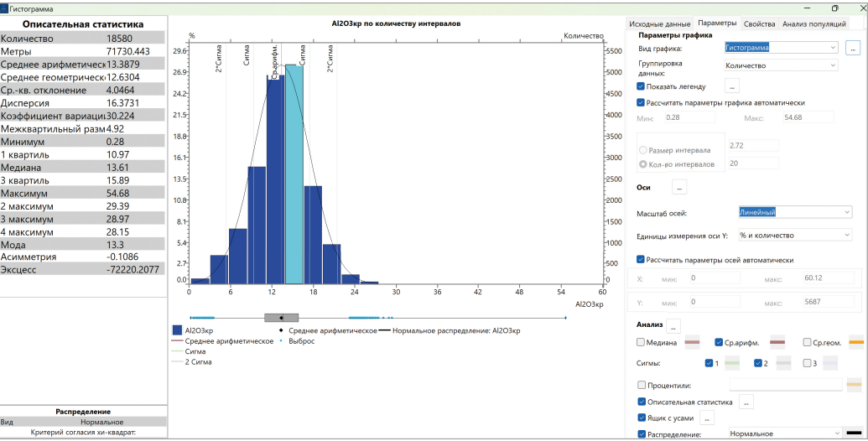Click the orange Ср.геом. color swatch
This screenshot has width=868, height=441.
856,343
